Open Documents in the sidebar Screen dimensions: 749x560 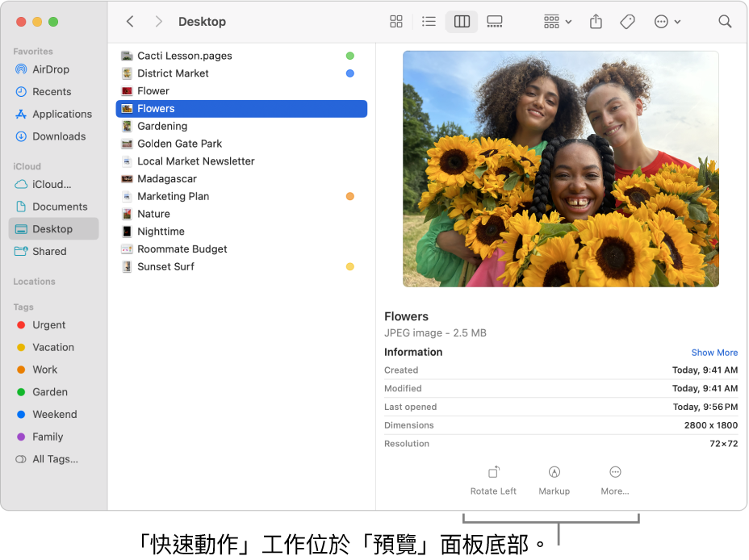pos(53,207)
